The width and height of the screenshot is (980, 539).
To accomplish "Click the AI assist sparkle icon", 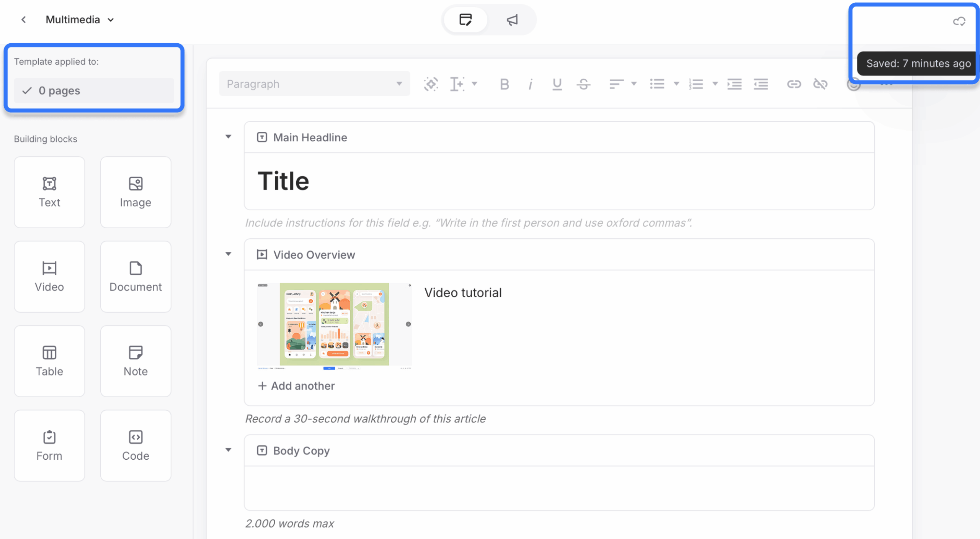I will pyautogui.click(x=431, y=84).
